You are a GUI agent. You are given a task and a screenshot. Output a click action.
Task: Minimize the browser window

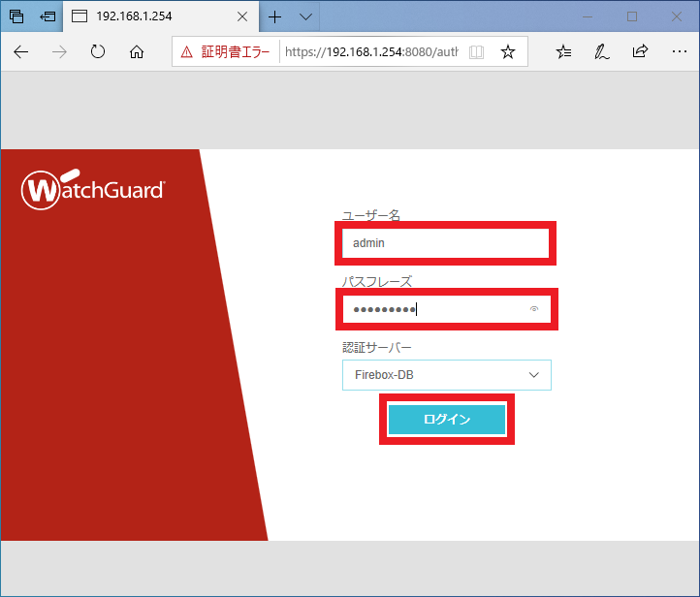click(x=588, y=16)
